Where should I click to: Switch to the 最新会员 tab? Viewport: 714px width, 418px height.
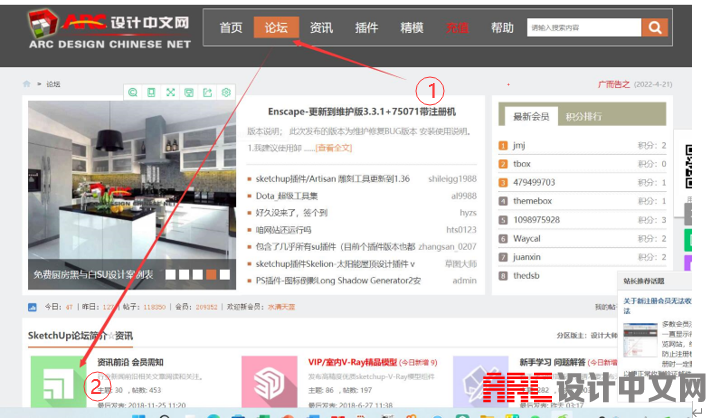click(x=531, y=117)
